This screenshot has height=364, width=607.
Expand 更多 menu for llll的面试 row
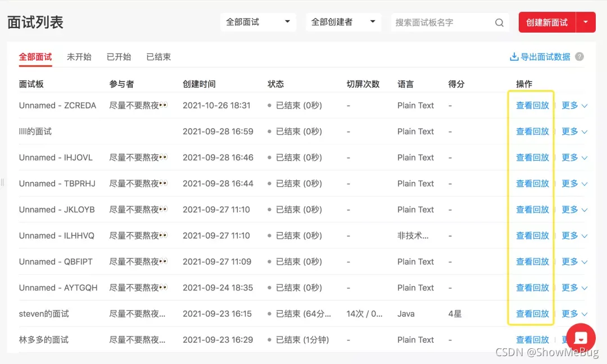(x=574, y=131)
